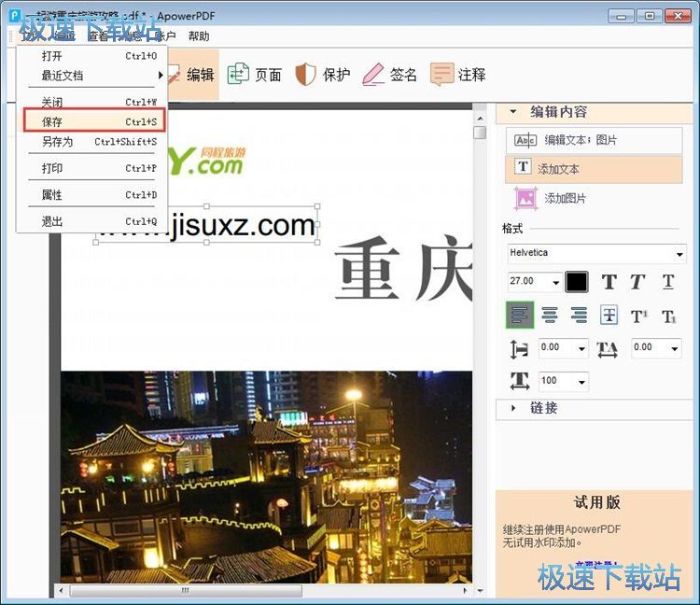Open the 保护 toolbar tab
700x605 pixels.
point(323,75)
